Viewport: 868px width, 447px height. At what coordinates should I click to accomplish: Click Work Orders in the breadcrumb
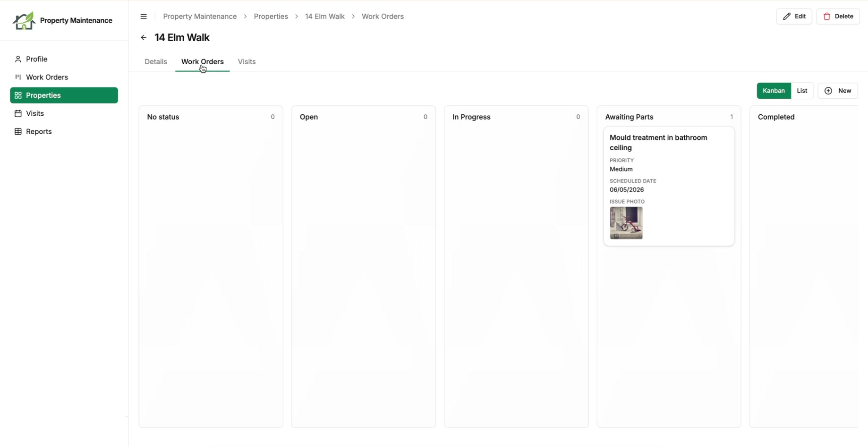[383, 17]
